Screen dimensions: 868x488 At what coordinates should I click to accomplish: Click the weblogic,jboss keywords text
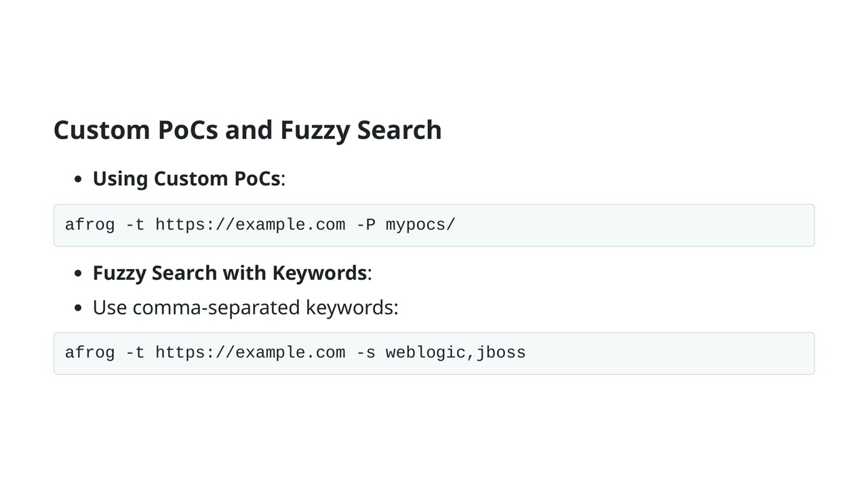click(x=456, y=353)
